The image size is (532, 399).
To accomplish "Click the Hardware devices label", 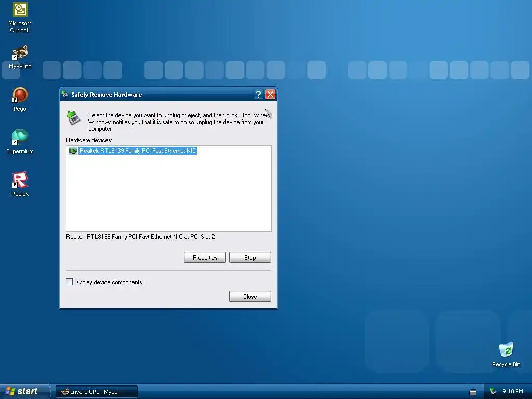I will tap(89, 140).
